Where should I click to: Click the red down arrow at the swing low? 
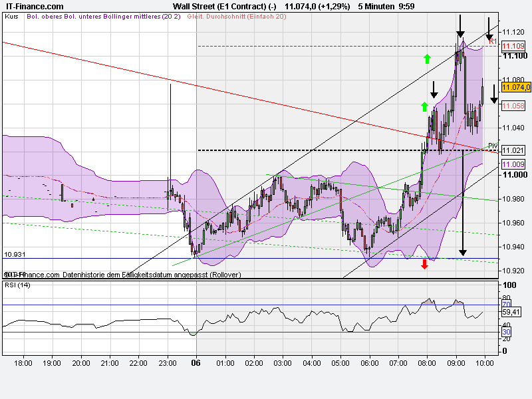[424, 264]
